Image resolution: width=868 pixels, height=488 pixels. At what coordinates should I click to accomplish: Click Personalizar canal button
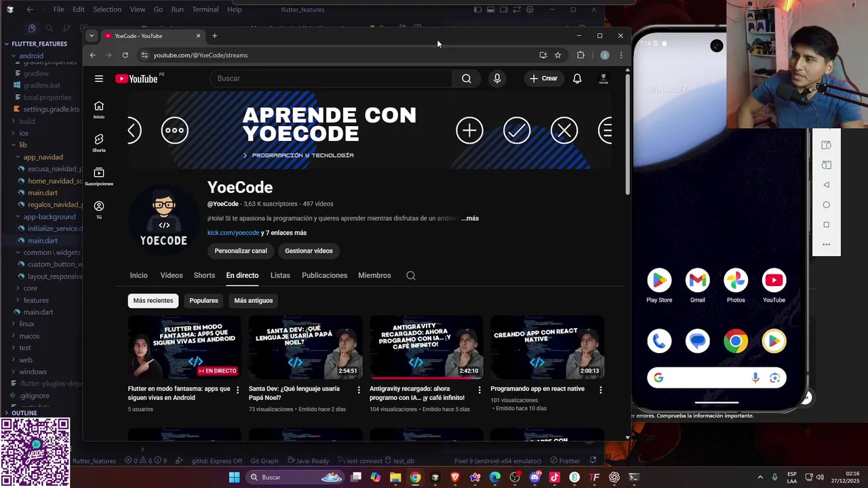[x=241, y=251]
